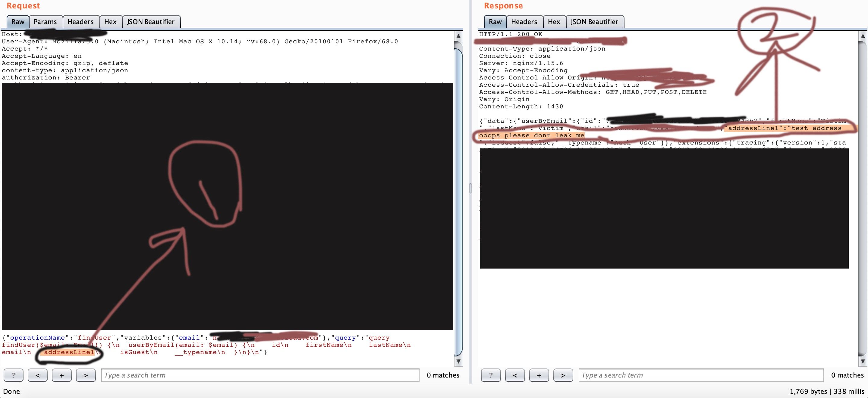868x398 pixels.
Task: Open the request JSON Beautifier tab
Action: (x=151, y=22)
